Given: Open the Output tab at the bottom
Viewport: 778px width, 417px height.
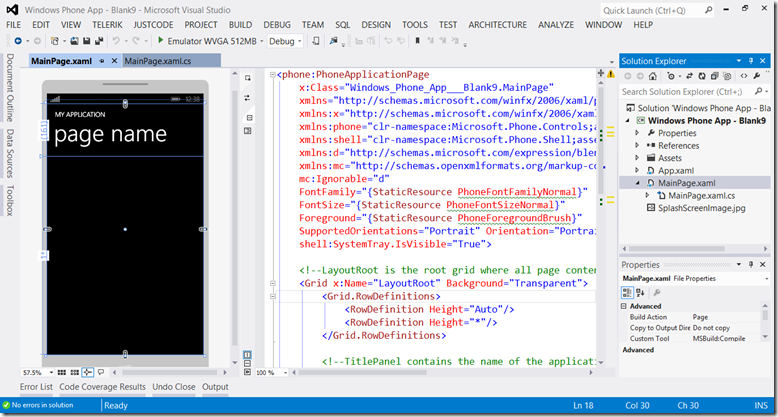Looking at the screenshot, I should (215, 387).
